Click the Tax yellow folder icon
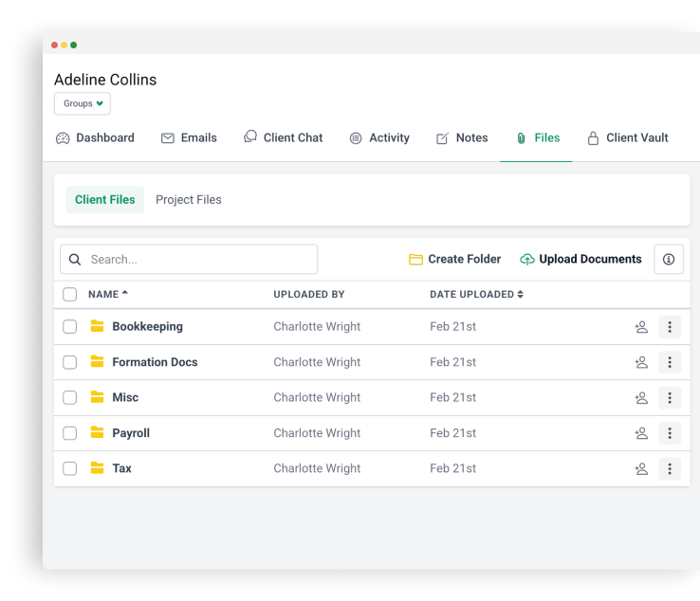This screenshot has height=601, width=700. pos(97,467)
